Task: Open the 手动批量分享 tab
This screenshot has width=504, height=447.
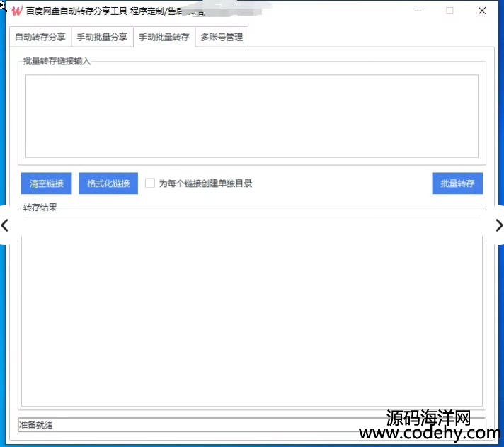Action: click(x=103, y=38)
